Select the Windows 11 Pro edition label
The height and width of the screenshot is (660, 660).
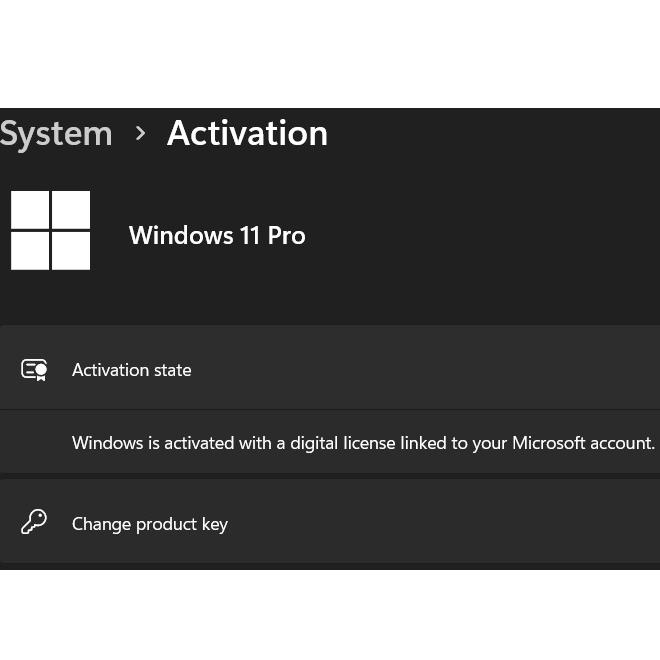click(x=217, y=236)
